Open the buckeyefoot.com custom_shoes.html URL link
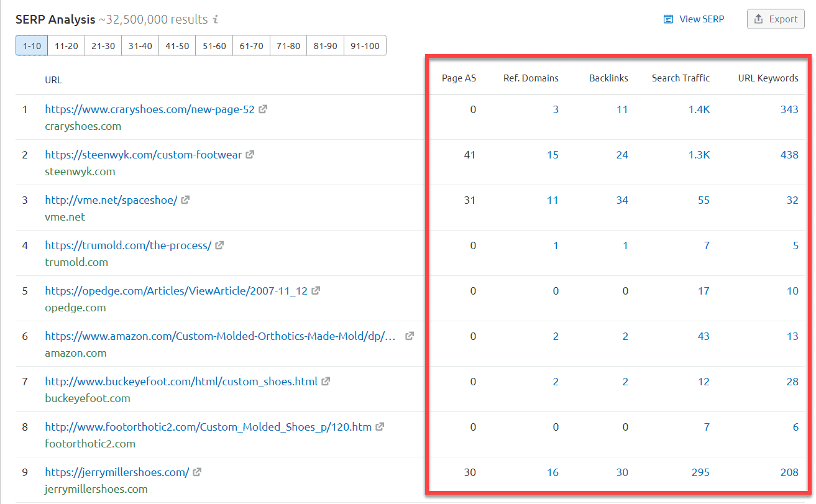Viewport: 816px width, 504px height. tap(181, 382)
